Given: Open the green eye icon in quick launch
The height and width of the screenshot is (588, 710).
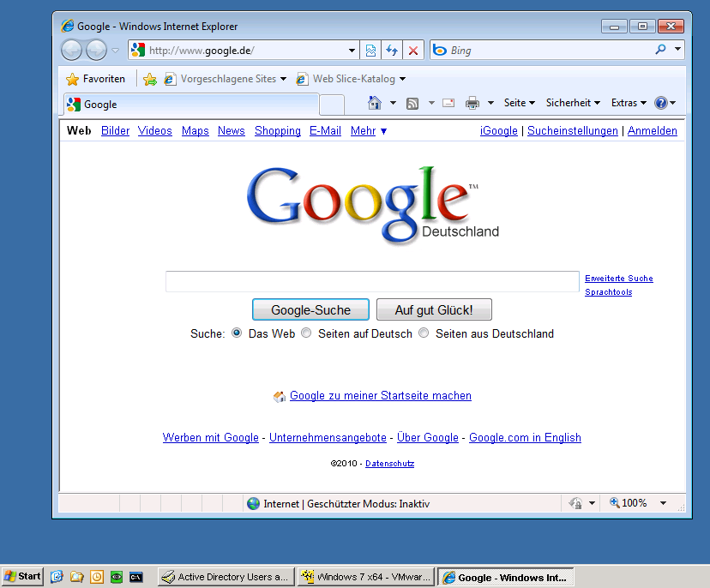Looking at the screenshot, I should tap(117, 577).
